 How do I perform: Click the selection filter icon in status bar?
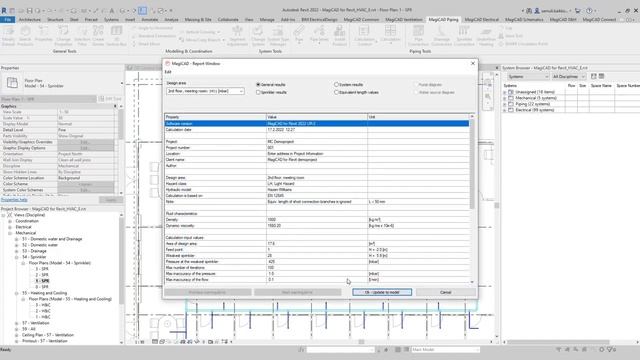[x=611, y=349]
